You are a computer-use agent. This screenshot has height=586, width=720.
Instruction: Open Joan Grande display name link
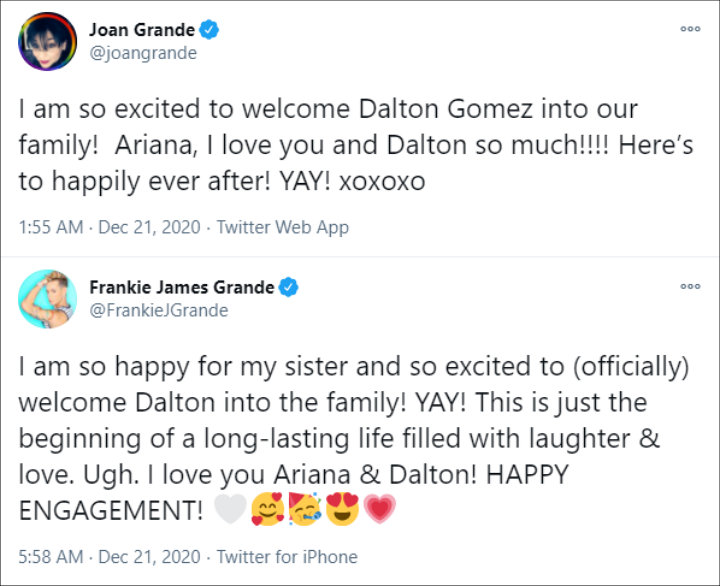pyautogui.click(x=150, y=30)
